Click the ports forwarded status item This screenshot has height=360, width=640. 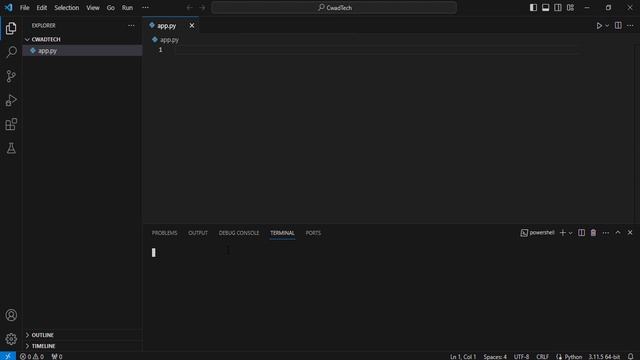57,356
